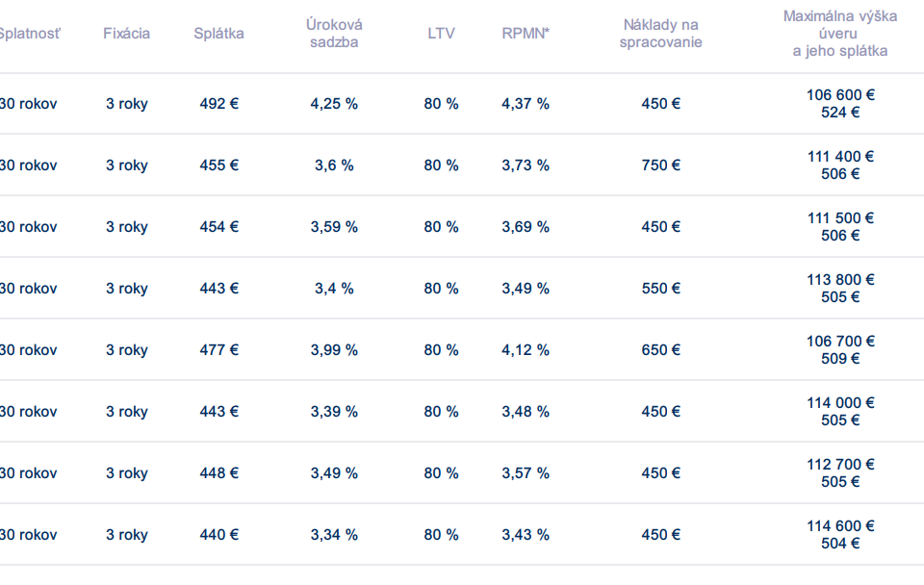This screenshot has width=924, height=585.
Task: Click the Maximálna výška úveru header
Action: (x=840, y=34)
